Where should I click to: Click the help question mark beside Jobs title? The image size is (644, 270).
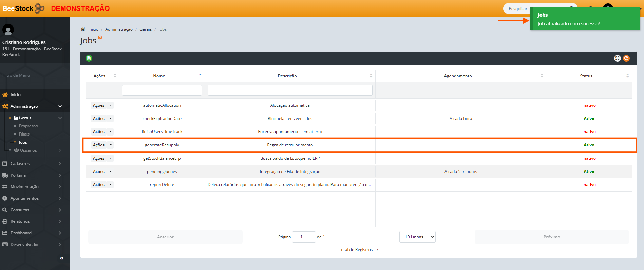click(x=100, y=38)
